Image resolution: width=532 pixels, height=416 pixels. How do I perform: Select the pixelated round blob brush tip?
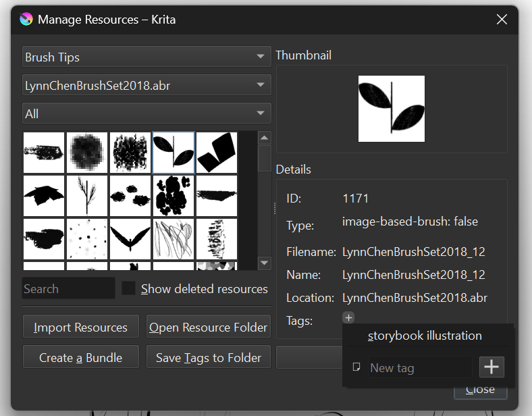pos(87,153)
